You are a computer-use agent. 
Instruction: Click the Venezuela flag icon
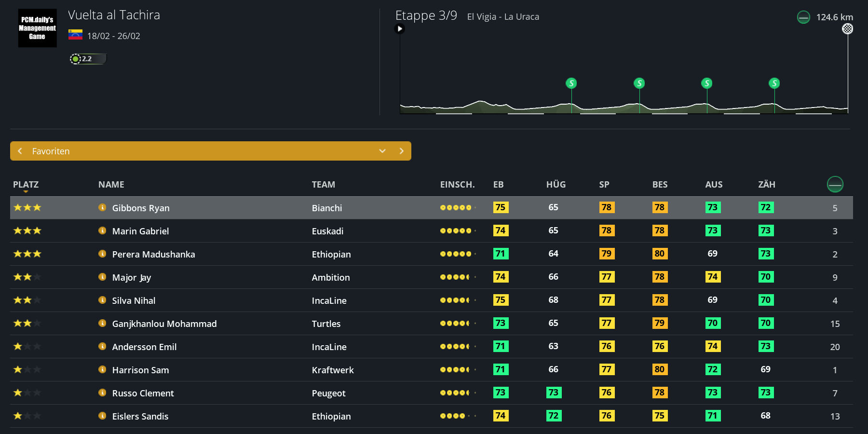[75, 35]
